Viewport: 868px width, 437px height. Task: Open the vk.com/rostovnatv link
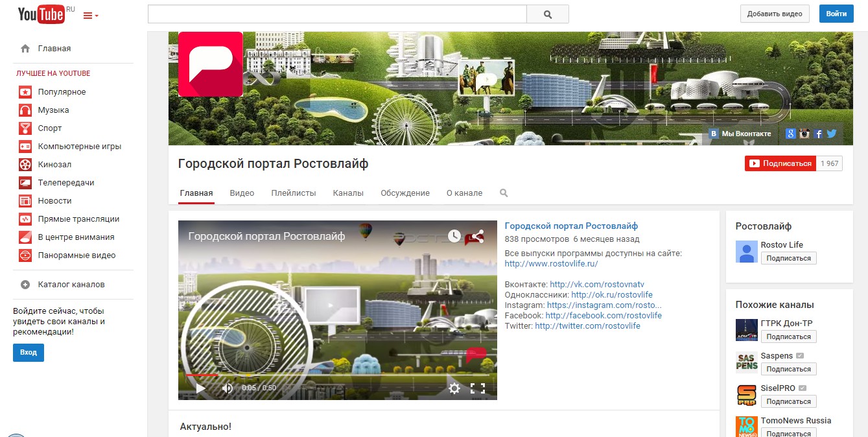pyautogui.click(x=597, y=285)
